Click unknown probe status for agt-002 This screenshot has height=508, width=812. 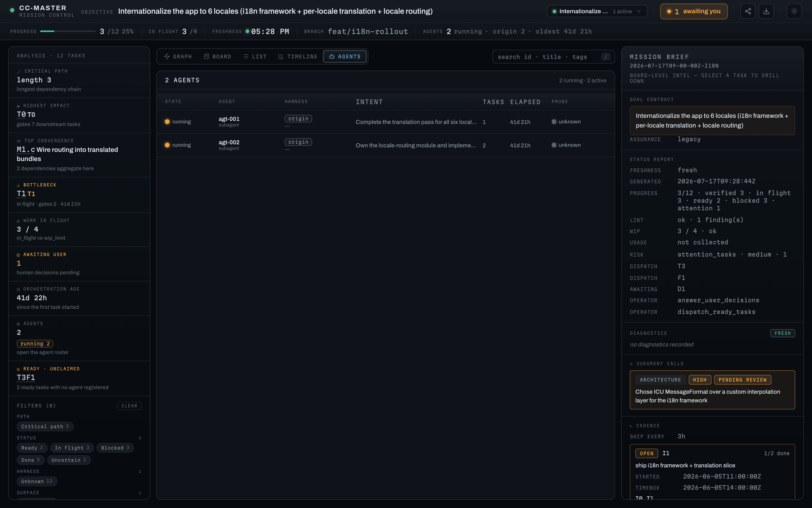[x=566, y=145]
